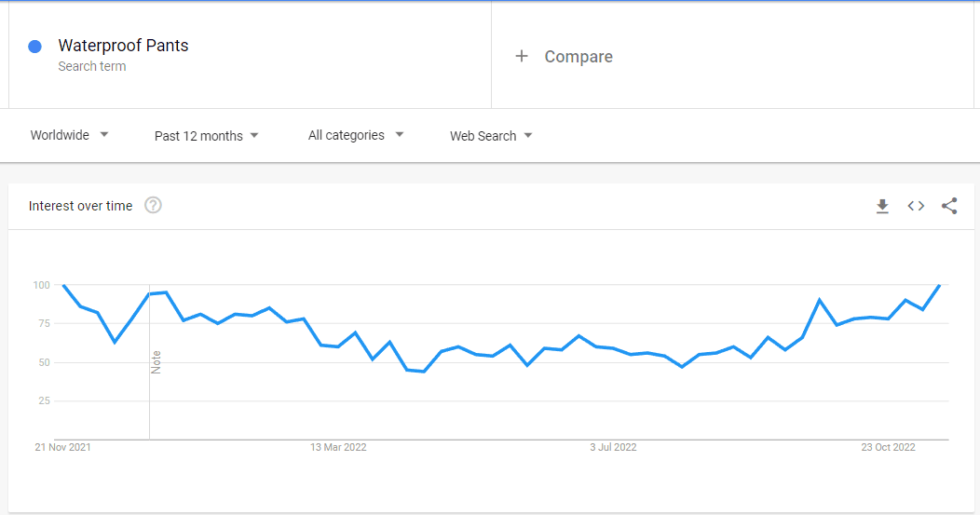Expand the Past 12 months time range
Viewport: 980px width, 515px height.
pos(206,136)
